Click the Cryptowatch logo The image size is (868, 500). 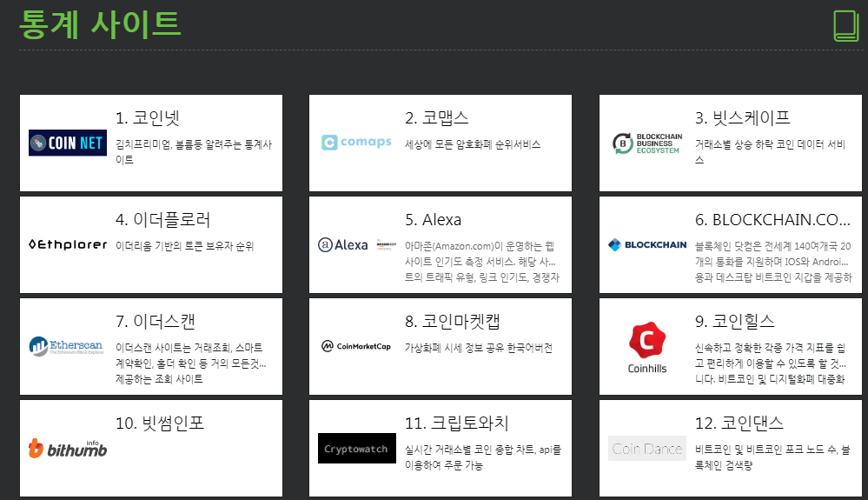click(x=357, y=449)
